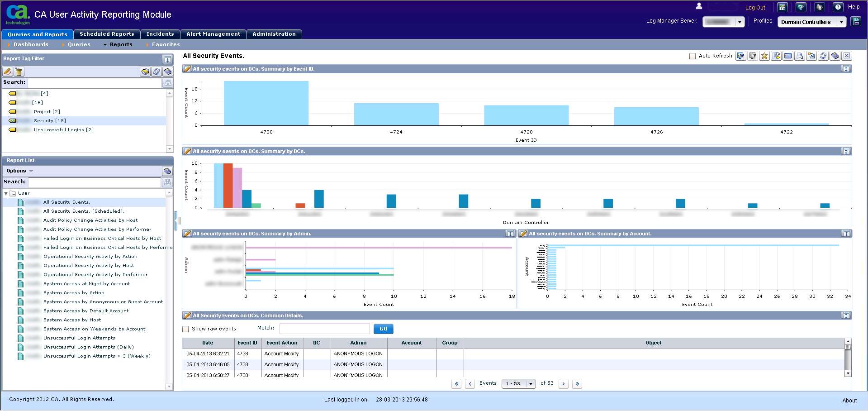
Task: Click the binoculars icon in Report Tag Filter search
Action: pyautogui.click(x=168, y=82)
